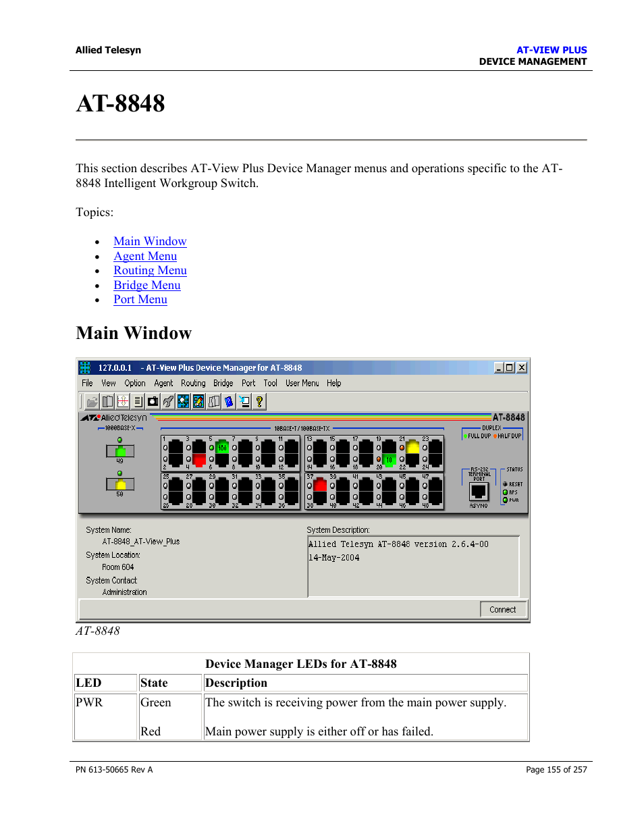Screen dimensions: 644x834
Task: Click the wrench-style toolbar icon after the camera
Action: 168,401
